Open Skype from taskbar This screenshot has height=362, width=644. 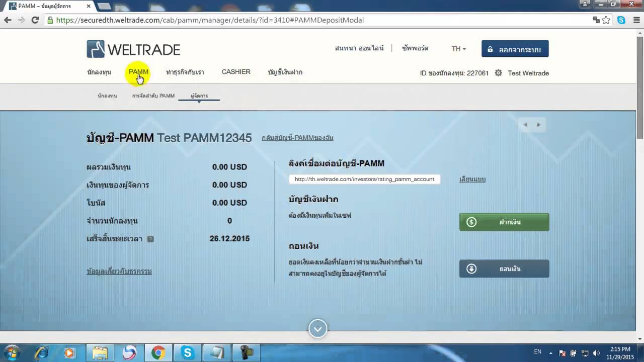pos(188,353)
